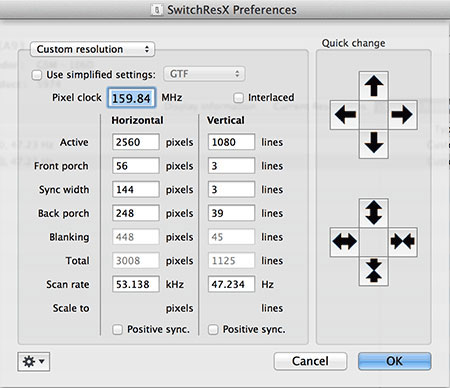Enable horizontal Positive sync. checkbox
The height and width of the screenshot is (388, 450).
(117, 330)
